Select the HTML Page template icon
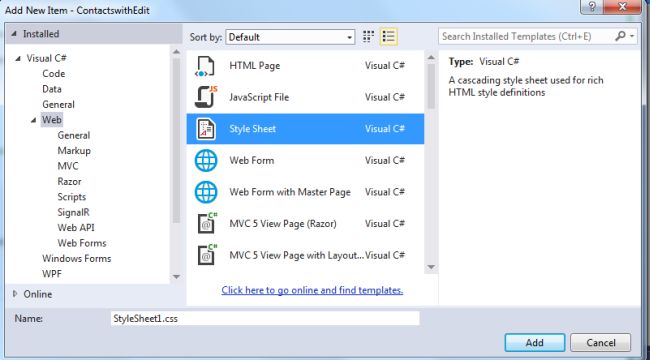Viewport: 650px width, 360px height. 205,66
